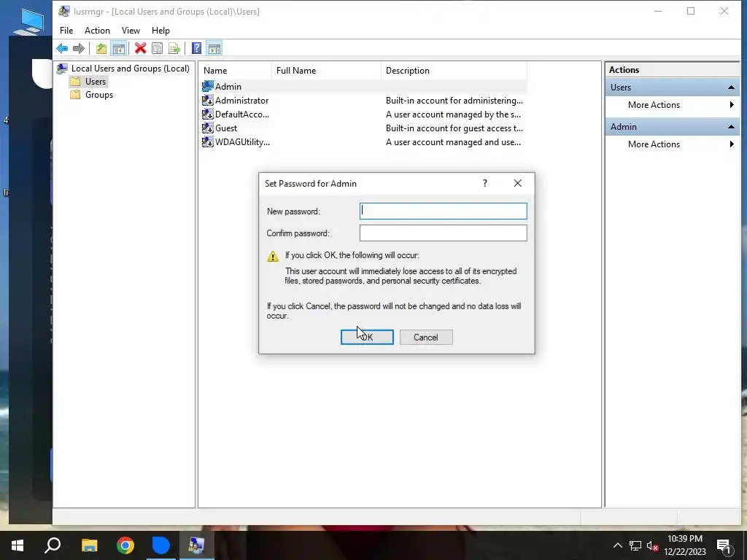Click the computer icon on desktop
This screenshot has width=747, height=560.
pos(29,21)
